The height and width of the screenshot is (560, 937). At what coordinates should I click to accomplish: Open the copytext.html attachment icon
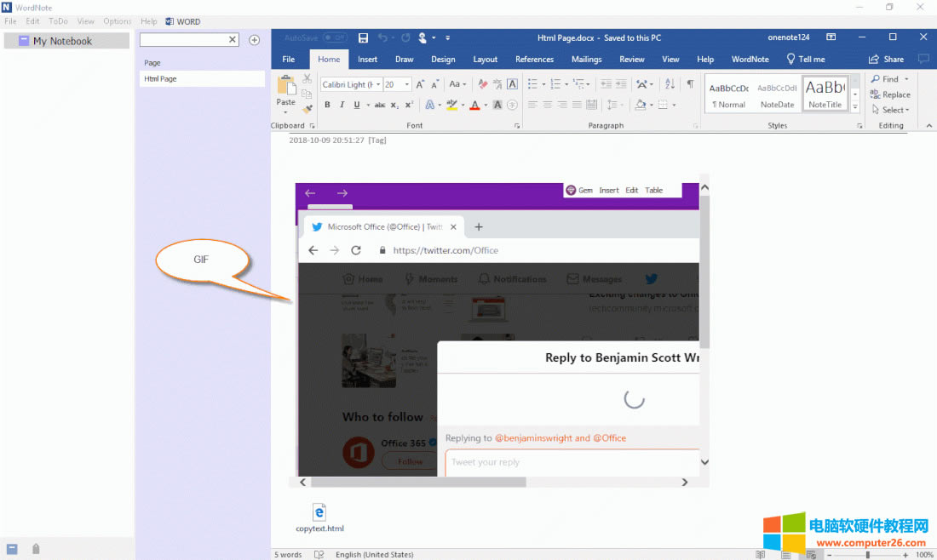coord(319,511)
